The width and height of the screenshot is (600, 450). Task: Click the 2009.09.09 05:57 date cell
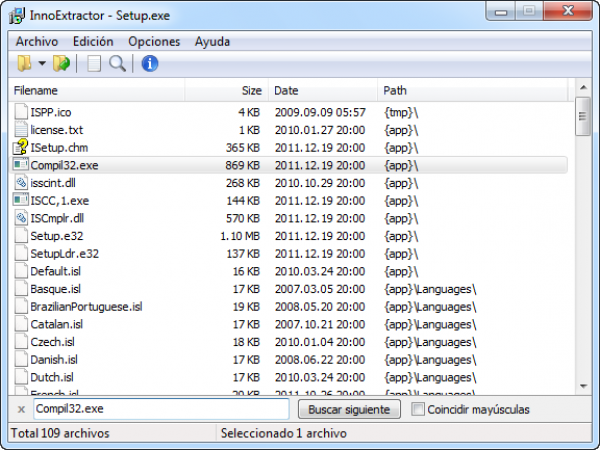pos(320,112)
